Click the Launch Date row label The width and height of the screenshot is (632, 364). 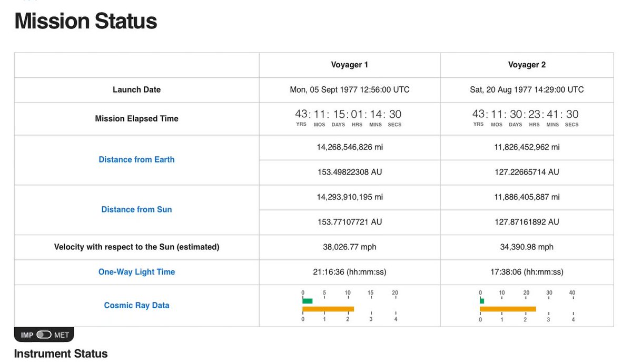pyautogui.click(x=136, y=89)
